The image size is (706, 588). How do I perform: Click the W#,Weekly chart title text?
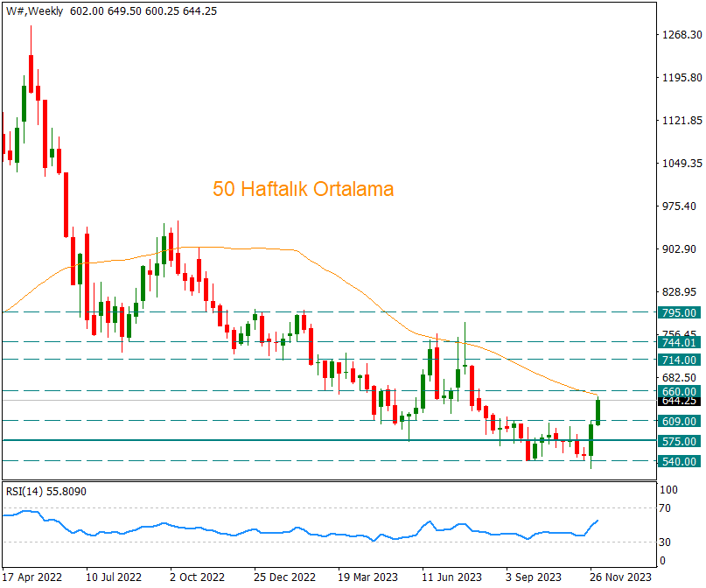click(x=35, y=11)
